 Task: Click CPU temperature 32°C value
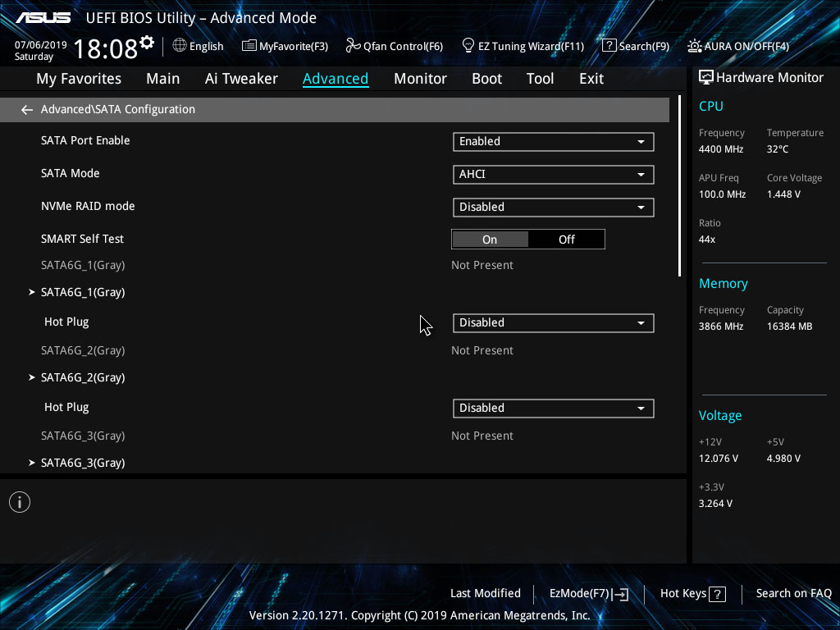778,149
